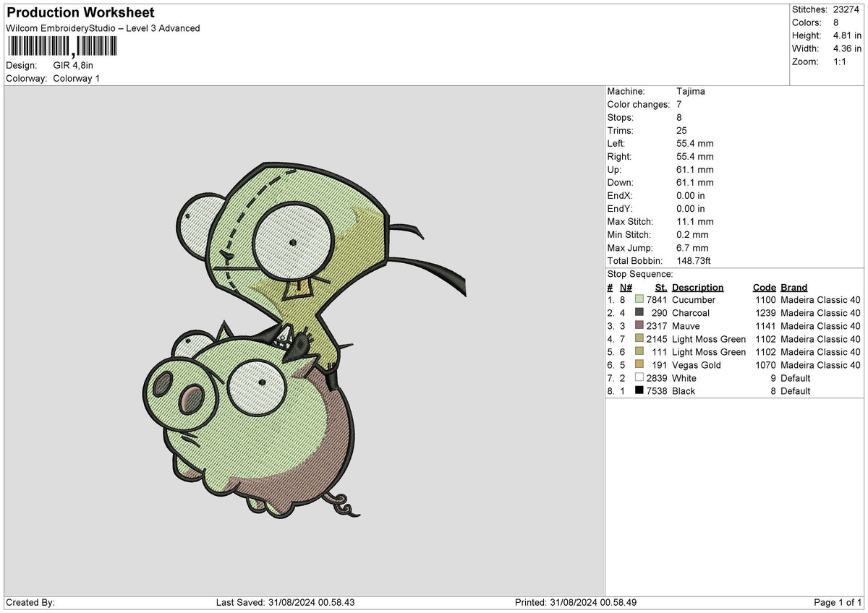Click the Brand column header

[x=794, y=287]
